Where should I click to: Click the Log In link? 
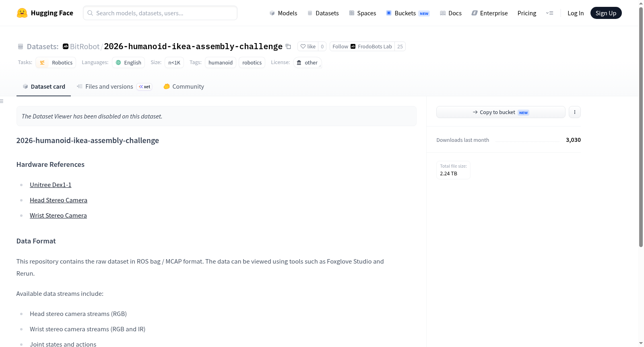tap(576, 13)
